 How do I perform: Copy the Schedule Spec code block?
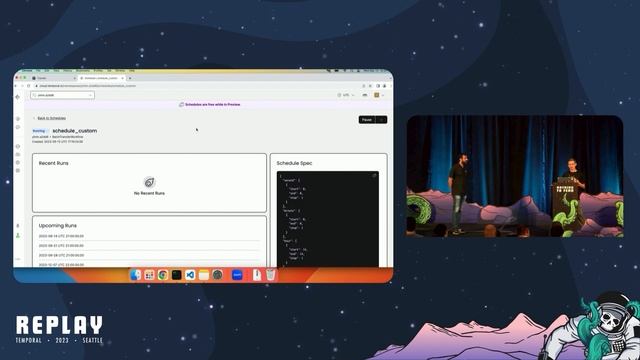pos(374,176)
